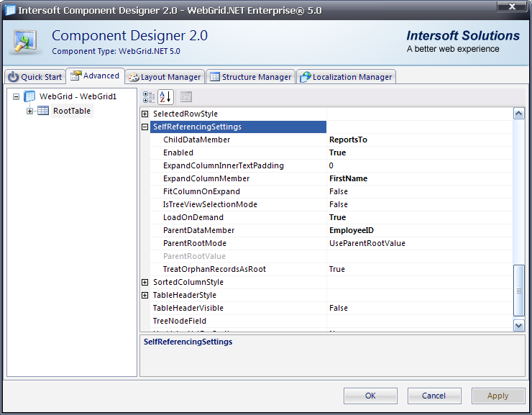Select the ChildDataMember property row
Image resolution: width=532 pixels, height=415 pixels.
[x=238, y=140]
